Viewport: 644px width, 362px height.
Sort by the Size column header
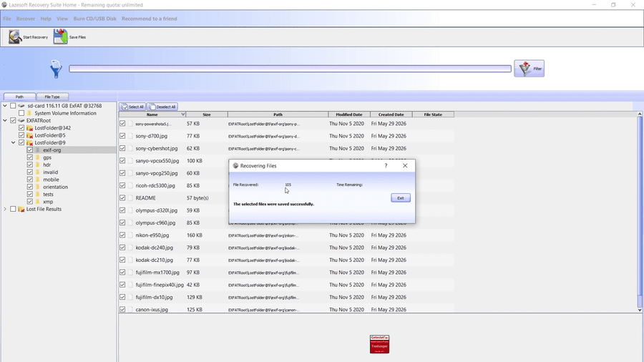click(x=207, y=114)
